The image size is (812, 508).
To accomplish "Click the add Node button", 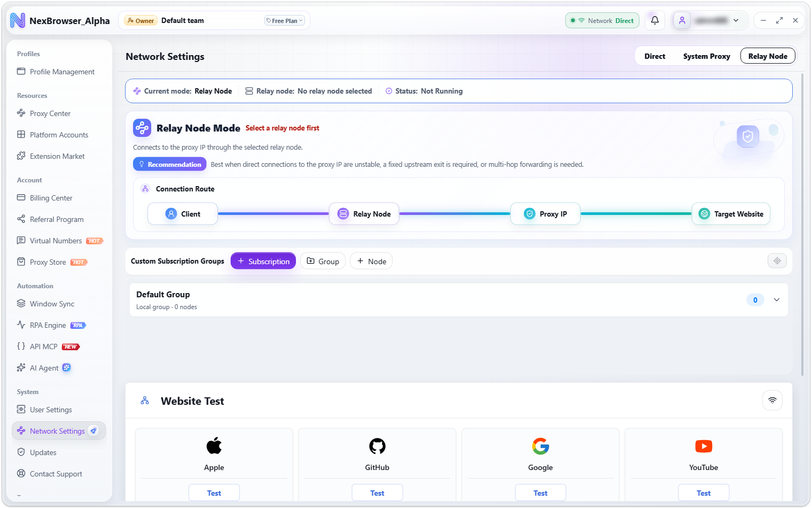I will pos(371,261).
